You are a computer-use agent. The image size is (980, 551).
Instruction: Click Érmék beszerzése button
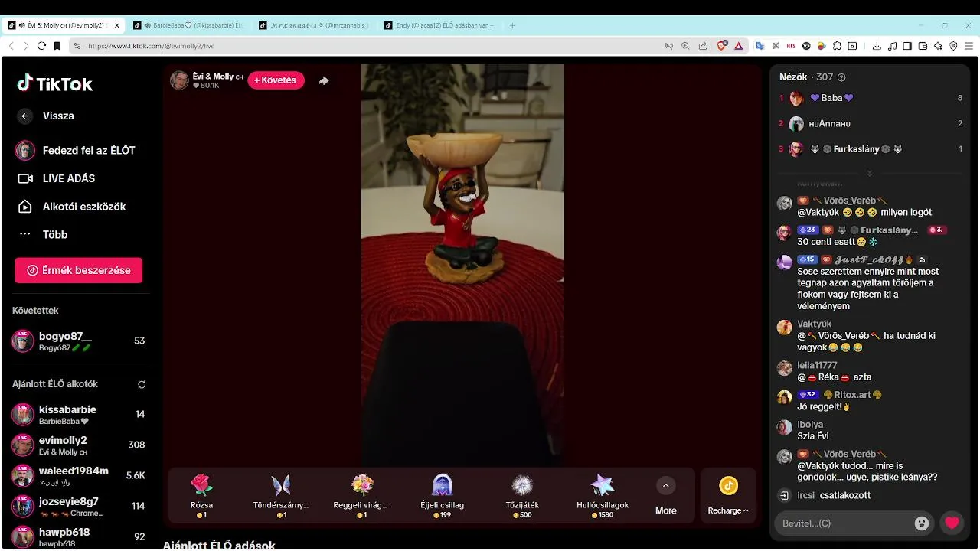[78, 270]
